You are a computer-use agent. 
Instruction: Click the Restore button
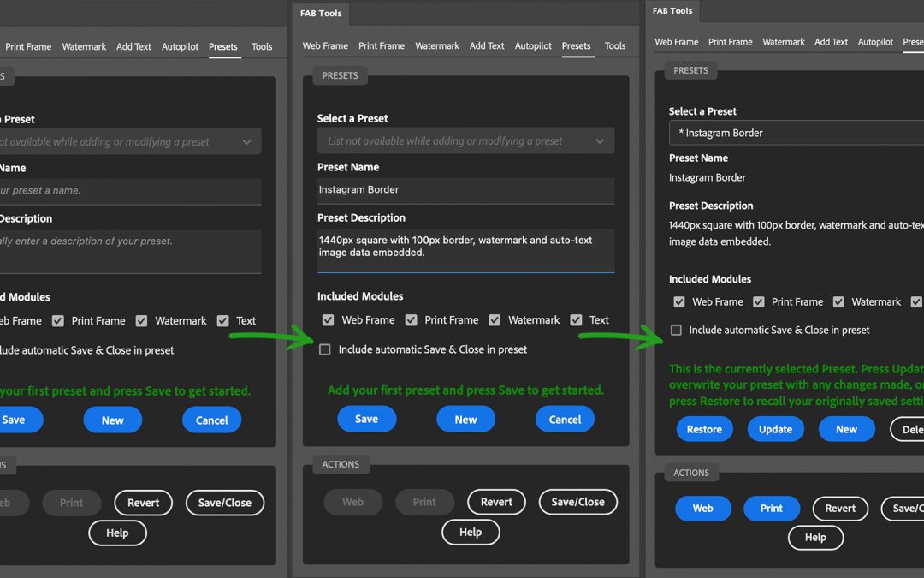pos(704,429)
